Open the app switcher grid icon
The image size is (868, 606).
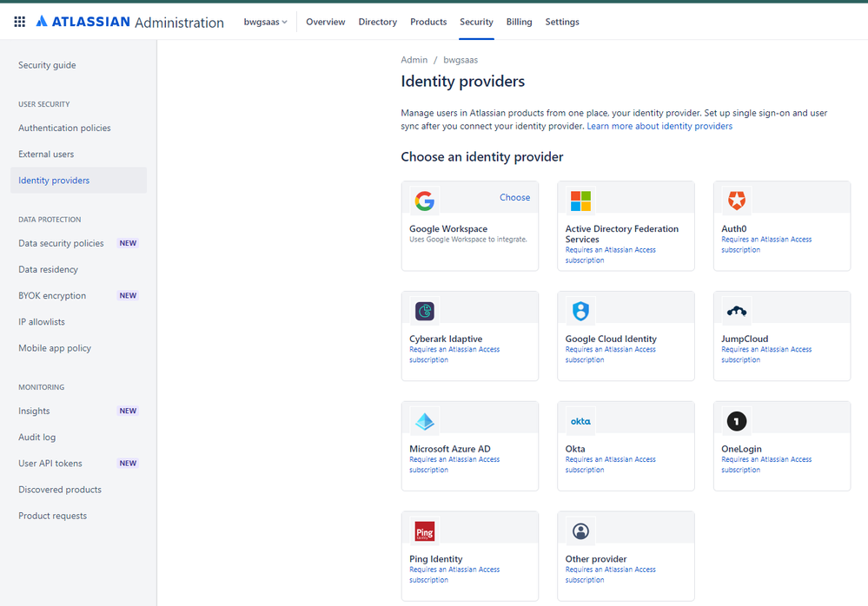[19, 22]
